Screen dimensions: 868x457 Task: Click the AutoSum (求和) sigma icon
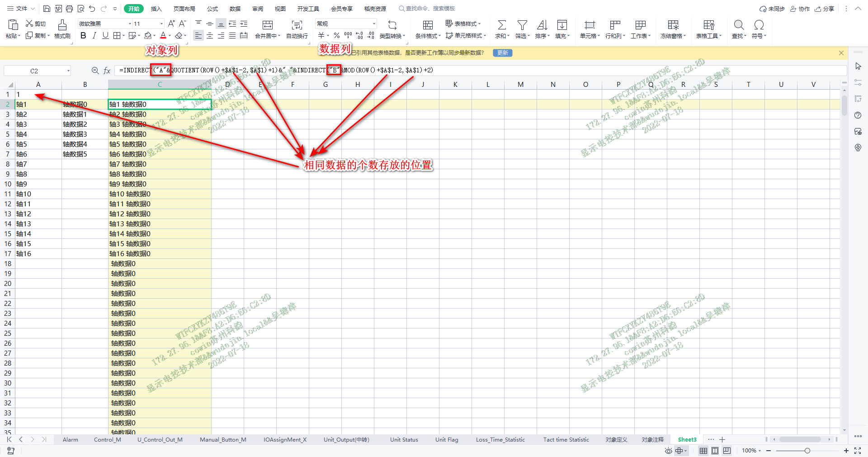tap(501, 25)
